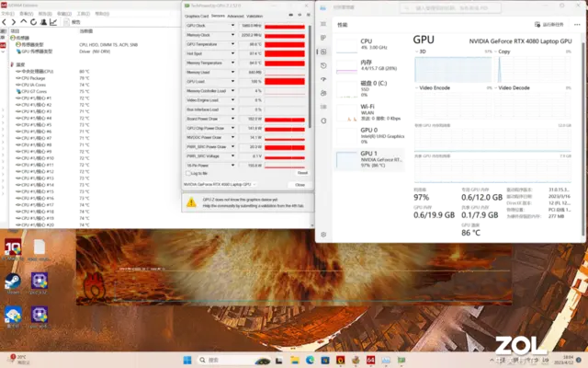Open Task Manager Users sidebar icon
Screen dimensions: 588x368
point(323,93)
